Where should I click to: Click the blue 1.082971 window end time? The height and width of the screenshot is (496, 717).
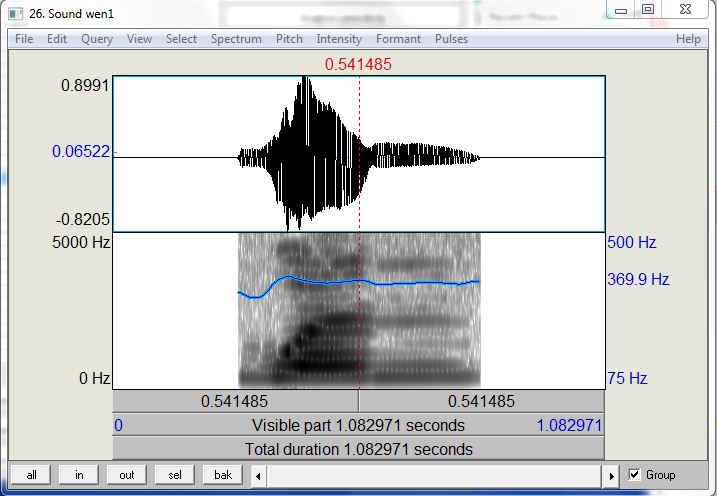click(569, 426)
